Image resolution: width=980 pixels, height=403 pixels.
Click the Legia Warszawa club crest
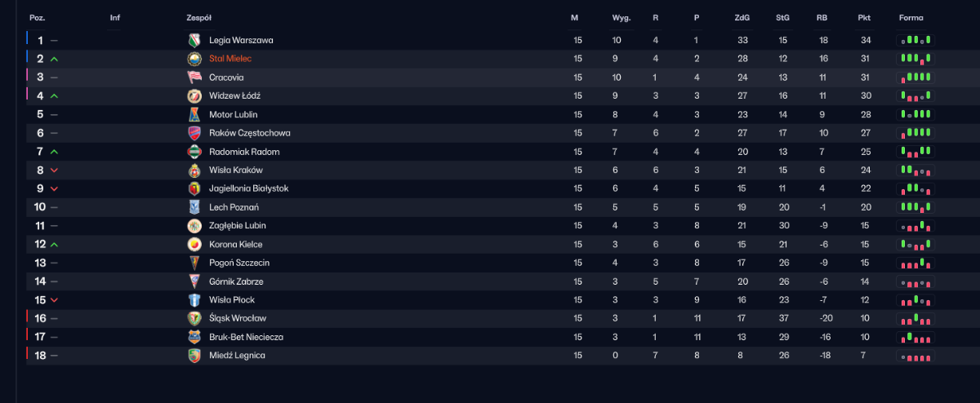[194, 40]
